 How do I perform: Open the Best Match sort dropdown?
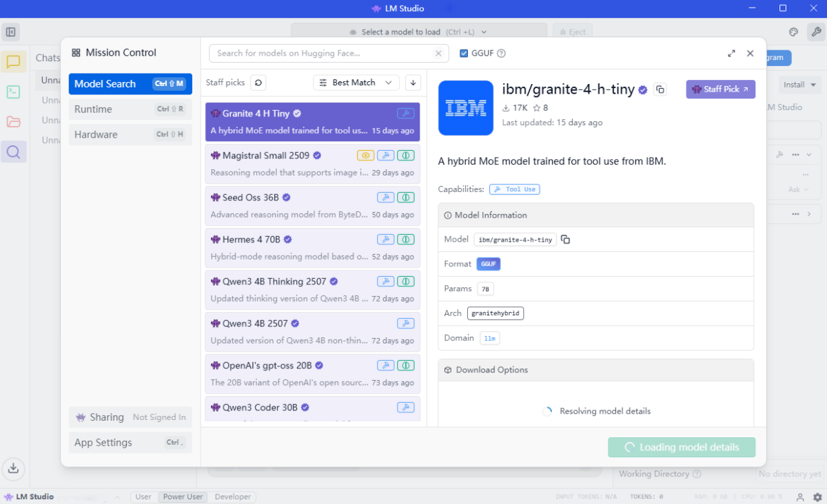356,83
